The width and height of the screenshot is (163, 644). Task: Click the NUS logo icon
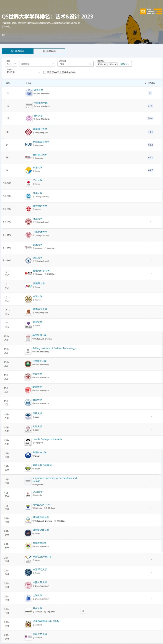tap(28, 145)
